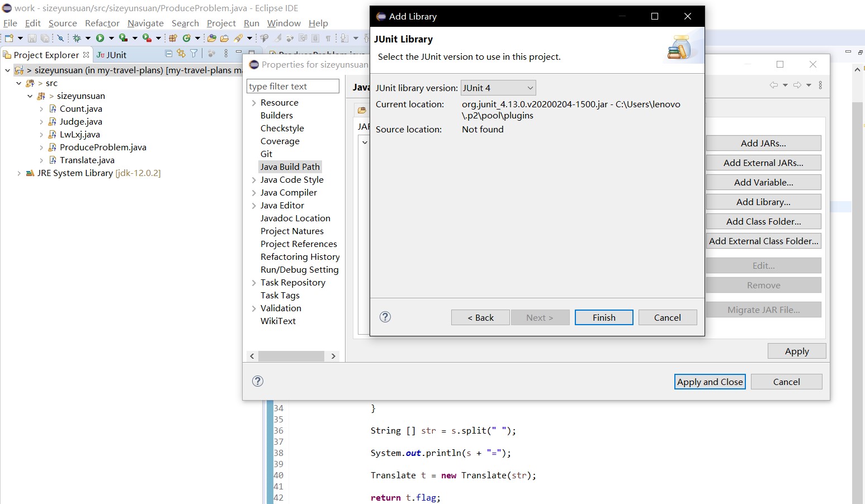Click the Add Variable button
865x504 pixels.
click(763, 182)
